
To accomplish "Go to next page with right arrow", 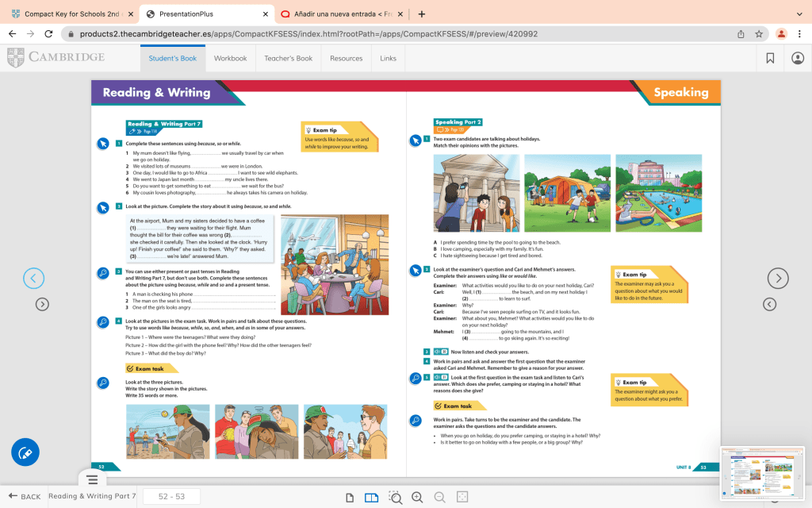I will click(778, 278).
